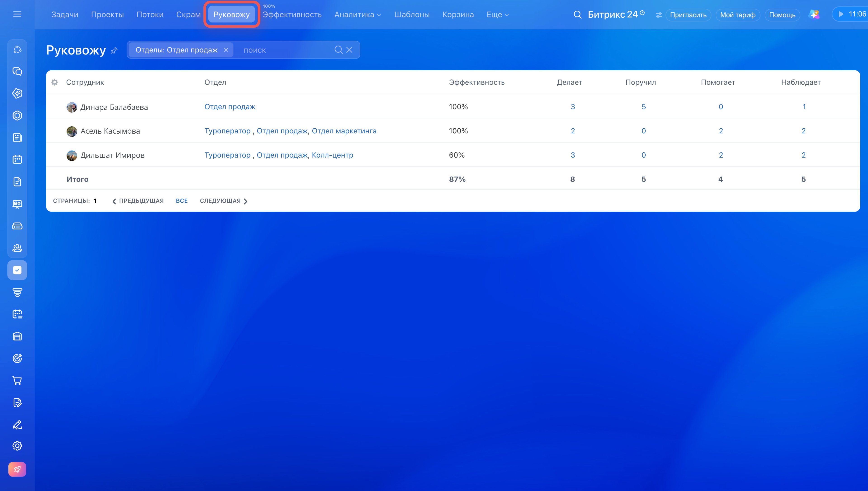Image resolution: width=868 pixels, height=491 pixels.
Task: Switch to the Задачи tab
Action: pos(65,14)
